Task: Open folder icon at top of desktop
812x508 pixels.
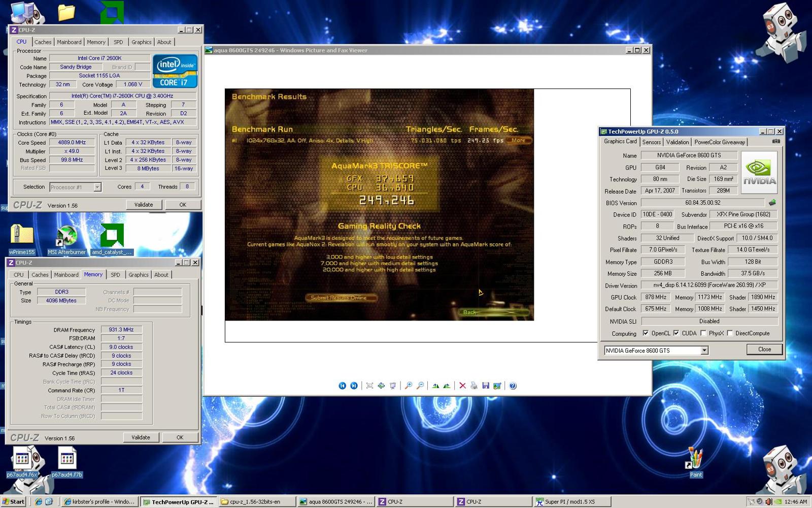Action: click(x=66, y=12)
